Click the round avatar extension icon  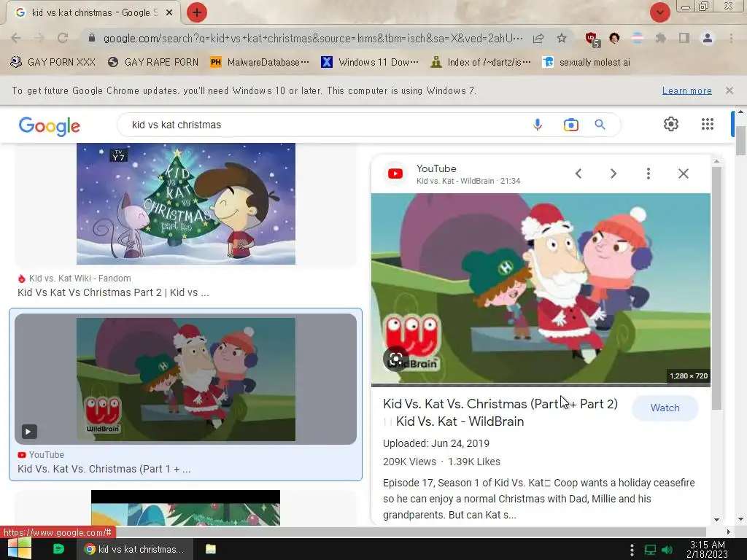[614, 38]
